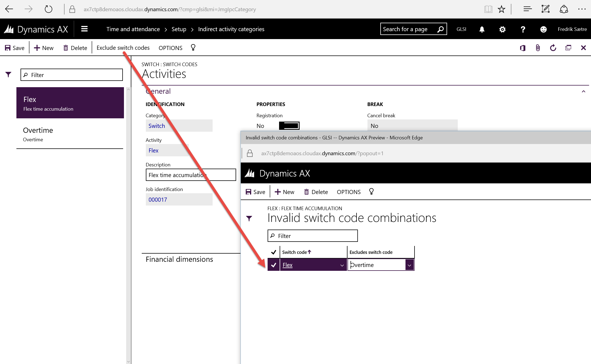This screenshot has width=591, height=364.
Task: Click the notifications bell icon
Action: (x=482, y=29)
